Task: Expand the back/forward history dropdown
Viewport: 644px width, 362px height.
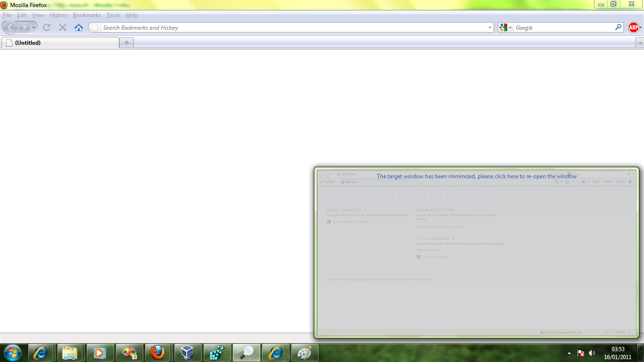Action: click(x=34, y=28)
